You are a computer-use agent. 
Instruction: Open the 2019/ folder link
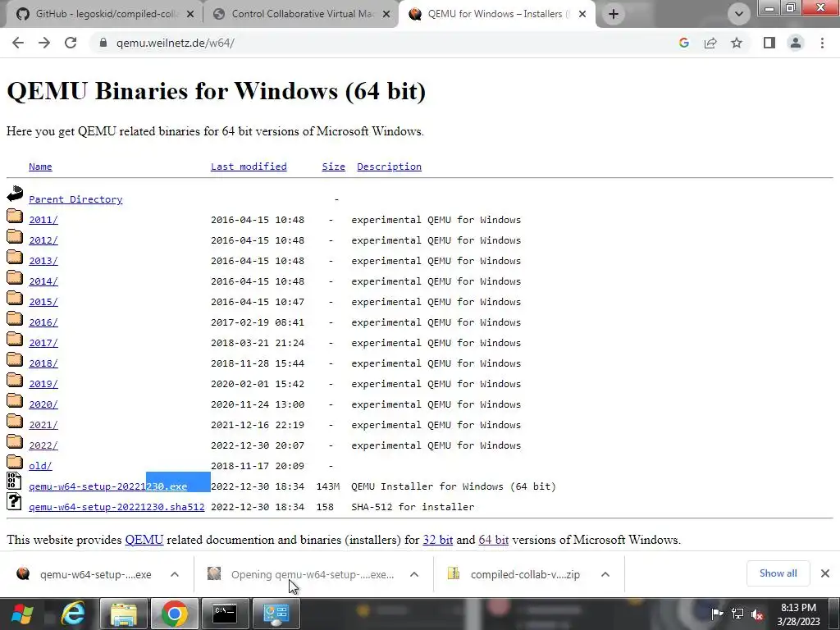point(43,384)
